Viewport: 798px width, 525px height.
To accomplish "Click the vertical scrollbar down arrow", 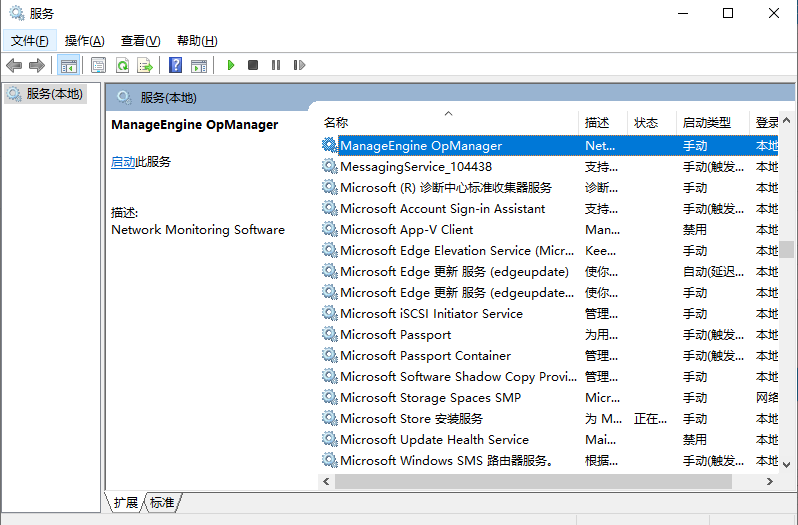I will [786, 464].
